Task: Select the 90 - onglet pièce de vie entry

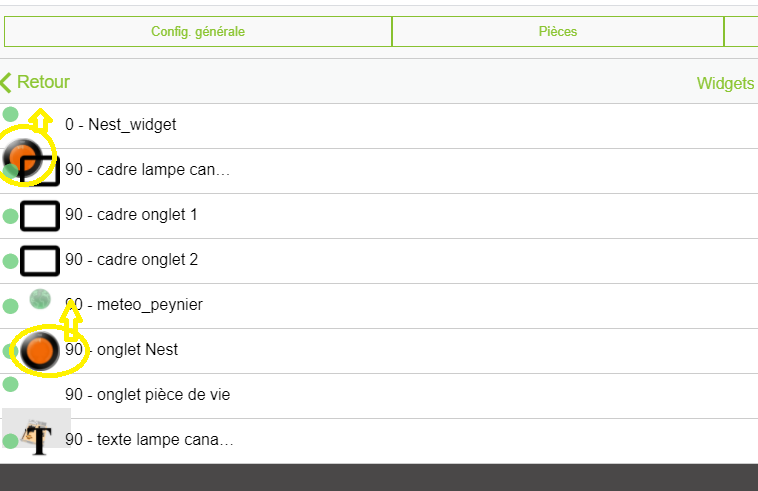Action: (x=148, y=395)
